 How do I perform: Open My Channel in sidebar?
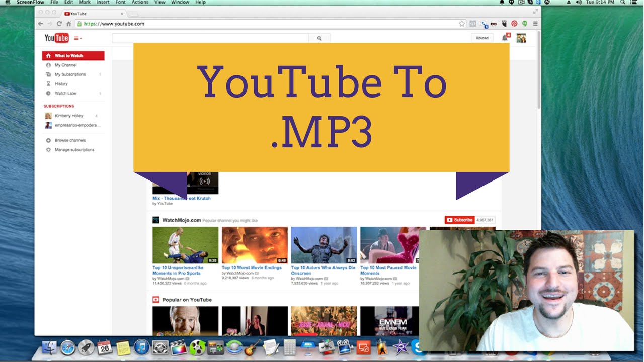[65, 65]
